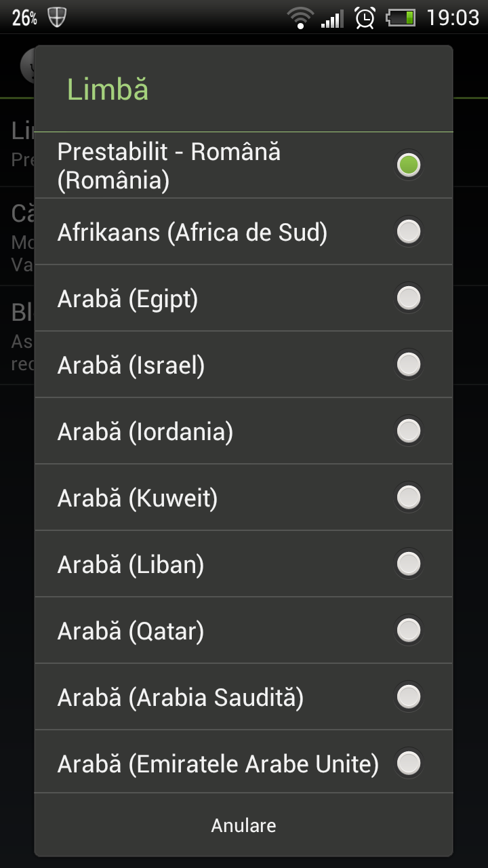Choose Arabă (Kuweit) language entry
This screenshot has width=488, height=868.
(x=138, y=498)
